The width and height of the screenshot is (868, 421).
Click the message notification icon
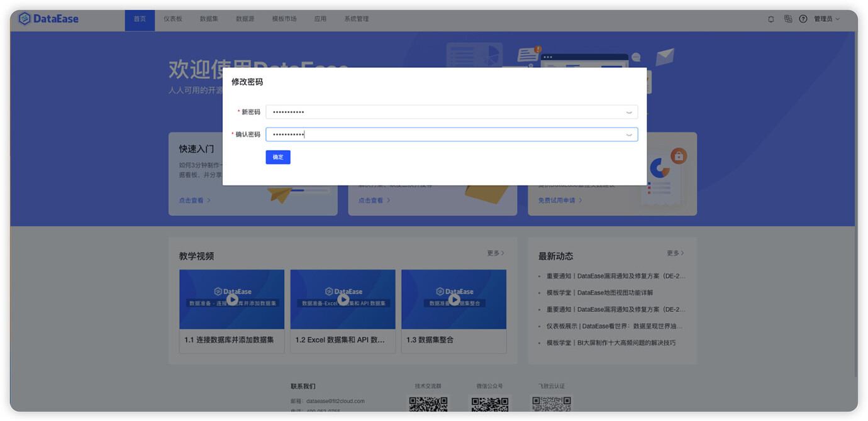[x=771, y=19]
